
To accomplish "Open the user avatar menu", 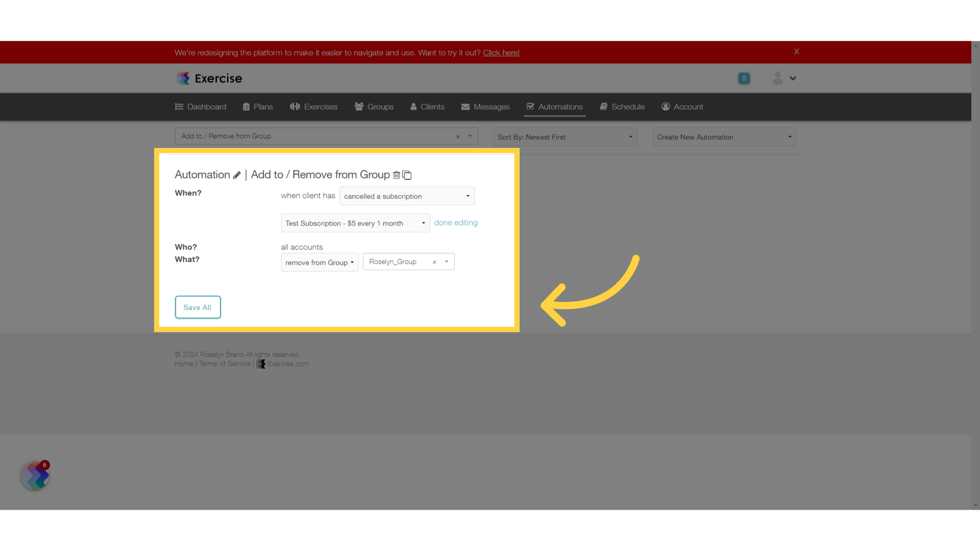I will click(x=777, y=78).
